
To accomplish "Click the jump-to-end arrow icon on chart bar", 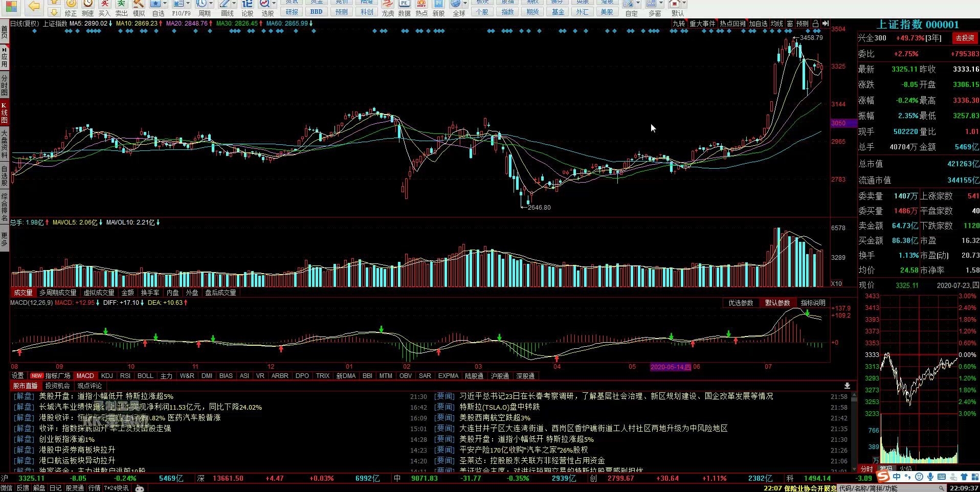I will (x=825, y=24).
